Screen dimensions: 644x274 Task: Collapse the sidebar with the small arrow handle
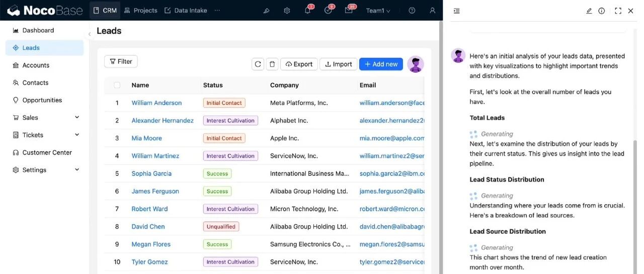(90, 34)
